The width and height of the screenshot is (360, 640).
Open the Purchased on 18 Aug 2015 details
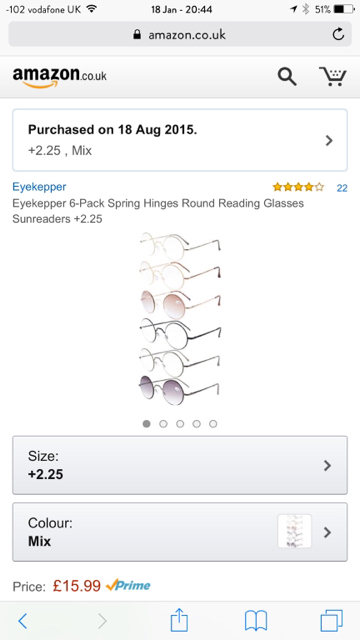click(x=180, y=140)
